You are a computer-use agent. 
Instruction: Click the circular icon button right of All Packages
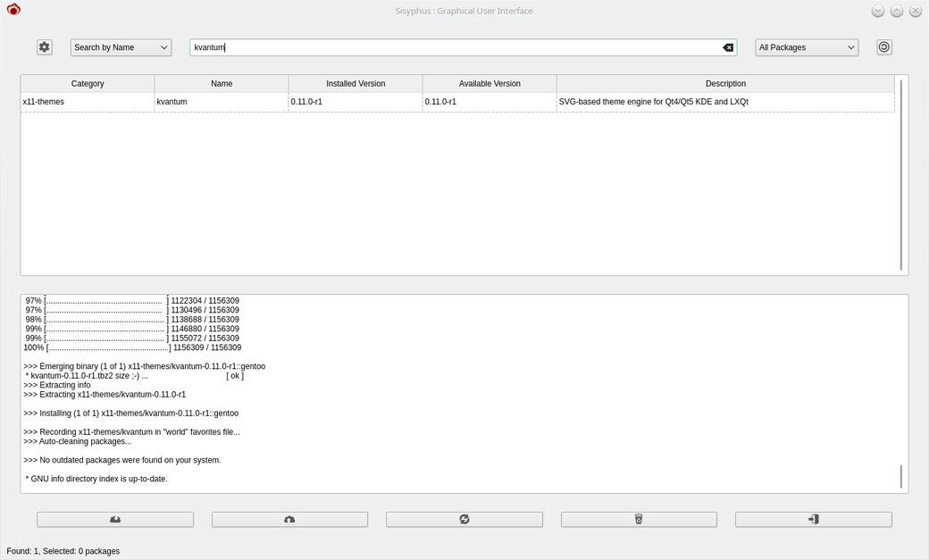(884, 47)
